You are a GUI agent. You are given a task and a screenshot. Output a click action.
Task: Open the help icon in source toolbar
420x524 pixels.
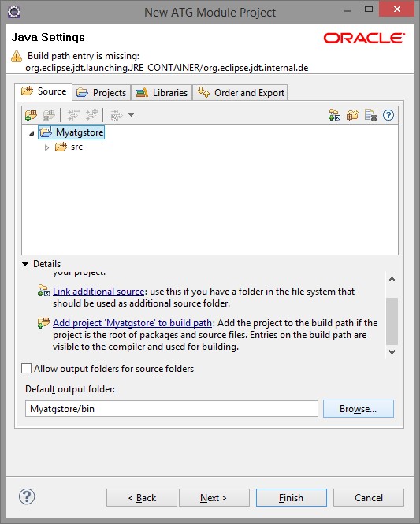click(x=388, y=115)
